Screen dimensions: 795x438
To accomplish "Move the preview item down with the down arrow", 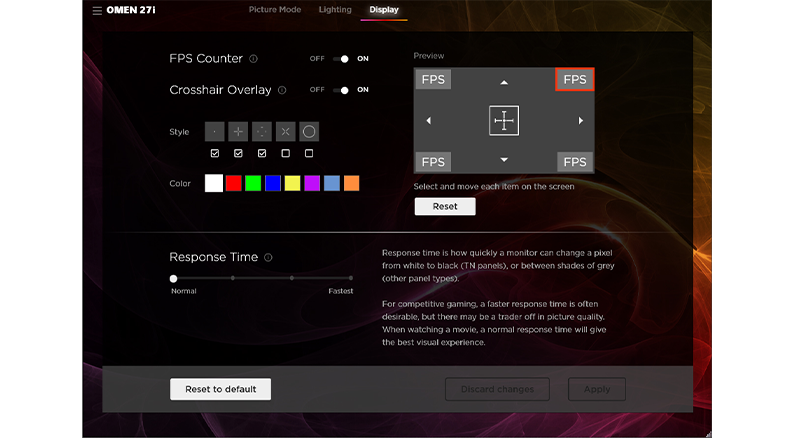I will click(504, 160).
